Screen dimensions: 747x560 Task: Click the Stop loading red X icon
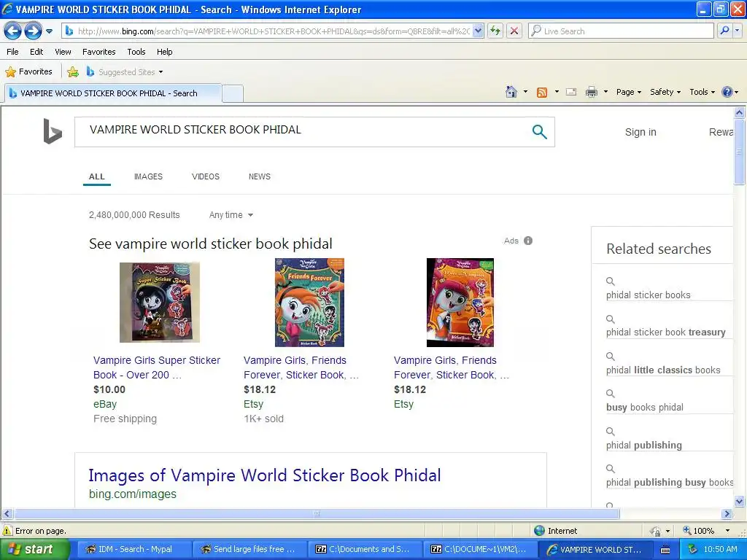coord(514,31)
